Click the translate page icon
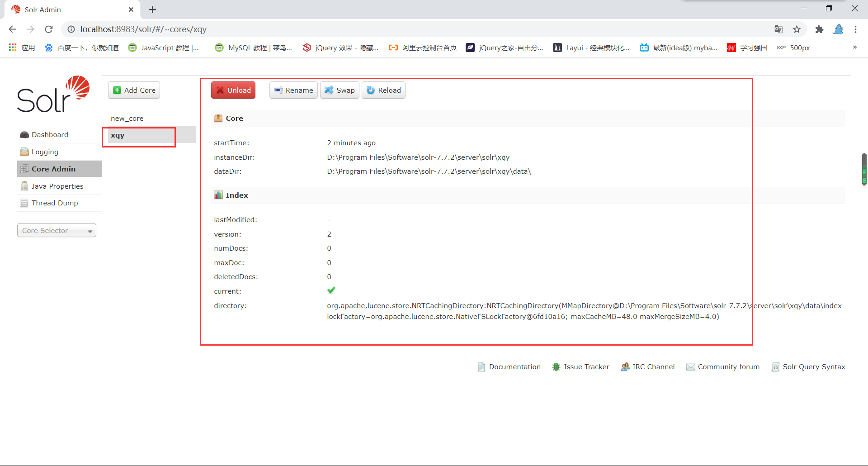The width and height of the screenshot is (868, 466). coord(778,29)
